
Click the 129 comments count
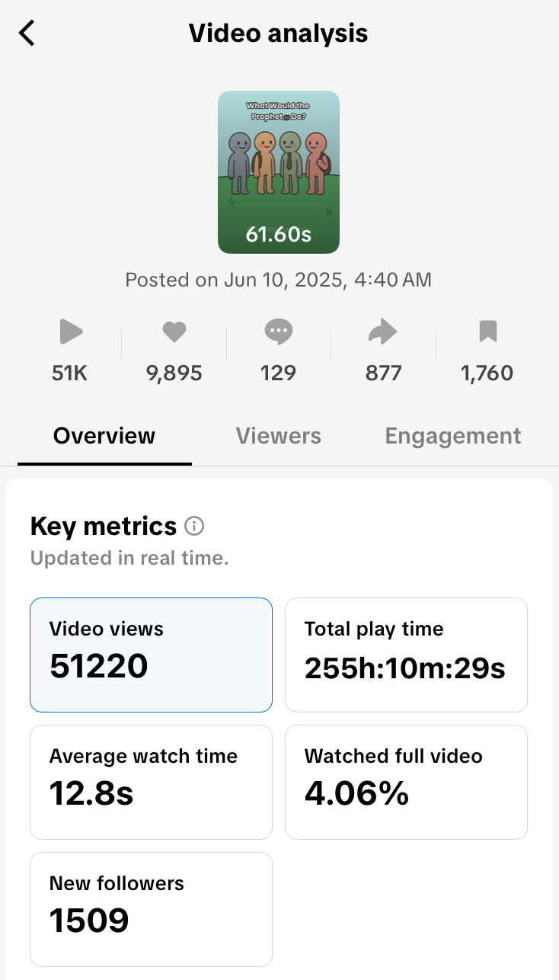pos(278,373)
